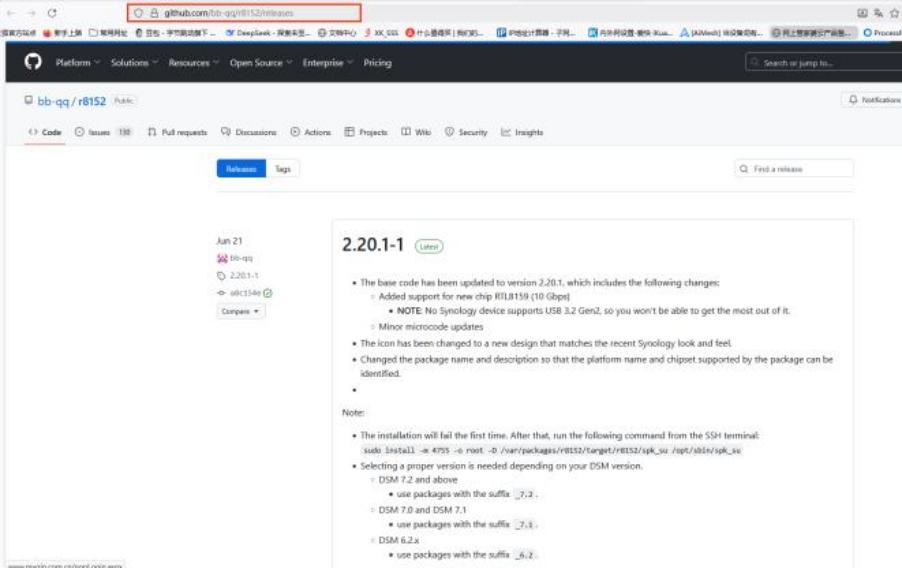The height and width of the screenshot is (568, 902).
Task: Click the Discussions tab speech bubble icon
Action: (x=226, y=132)
